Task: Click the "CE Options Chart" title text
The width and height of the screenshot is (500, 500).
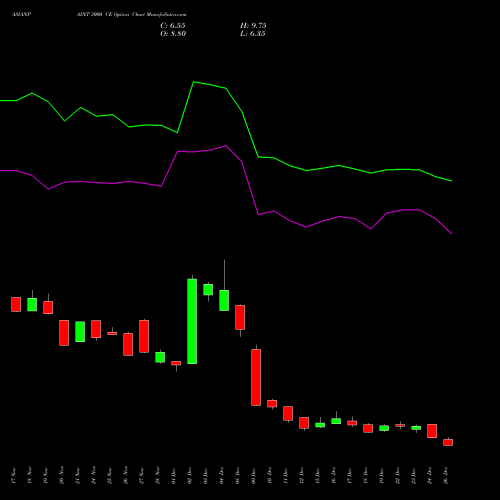Action: click(x=124, y=15)
